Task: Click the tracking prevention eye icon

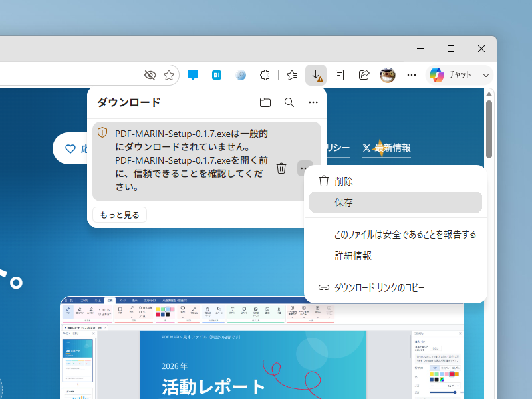Action: tap(150, 75)
